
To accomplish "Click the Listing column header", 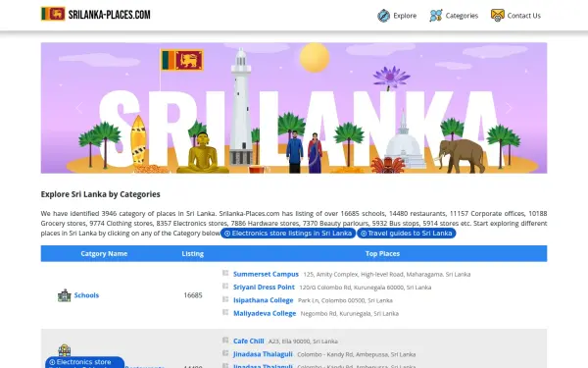I will pyautogui.click(x=193, y=254).
